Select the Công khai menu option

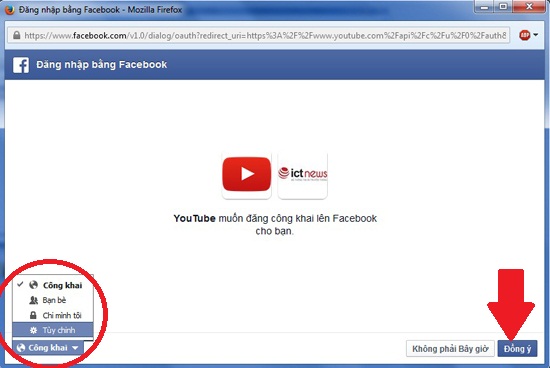[x=53, y=285]
